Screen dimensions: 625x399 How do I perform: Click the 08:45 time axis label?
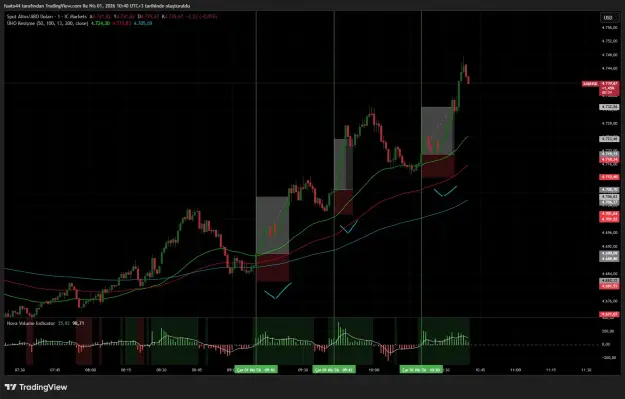coord(197,370)
